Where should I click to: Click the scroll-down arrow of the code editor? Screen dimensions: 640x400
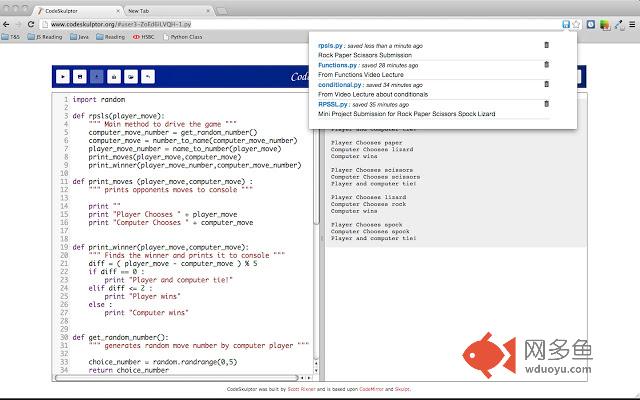pyautogui.click(x=316, y=371)
